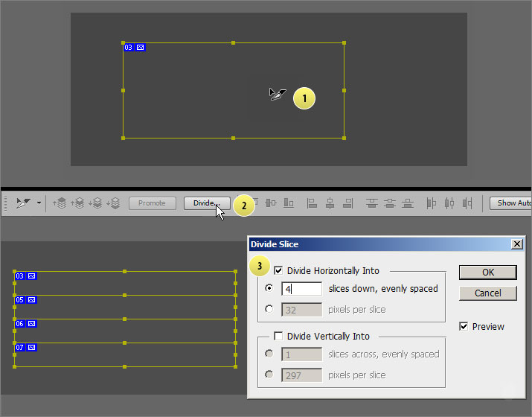Viewport: 532px width, 417px height.
Task: Enable the Divide Vertically Into checkbox
Action: pos(279,337)
